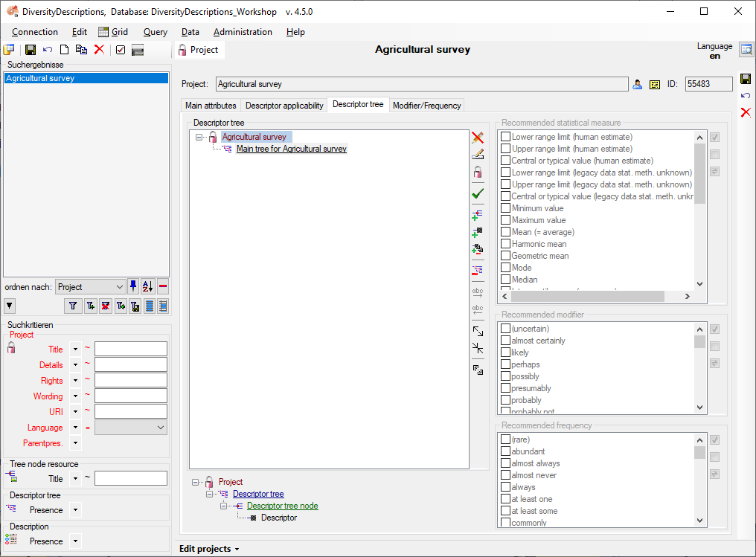Select Main tree for Agricultural survey

291,149
